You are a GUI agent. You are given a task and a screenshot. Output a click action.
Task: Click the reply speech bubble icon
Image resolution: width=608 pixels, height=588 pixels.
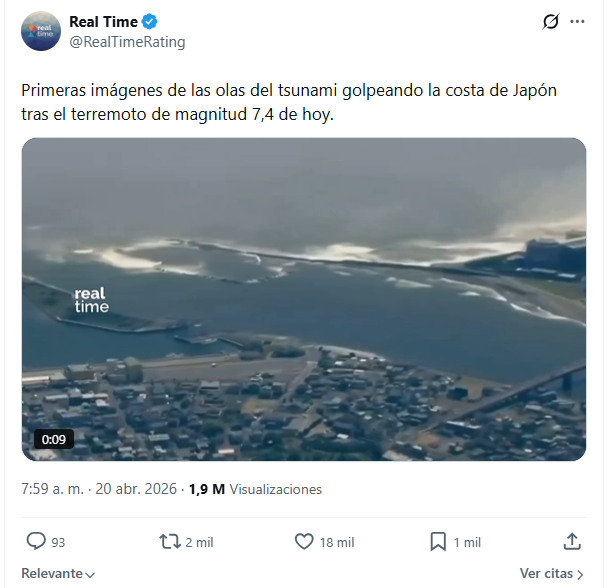tap(36, 541)
